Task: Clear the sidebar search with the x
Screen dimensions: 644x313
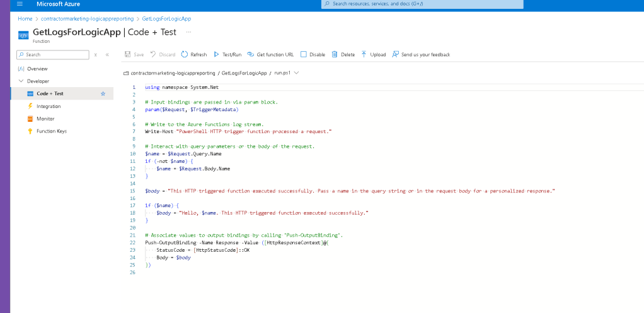Action: click(95, 55)
